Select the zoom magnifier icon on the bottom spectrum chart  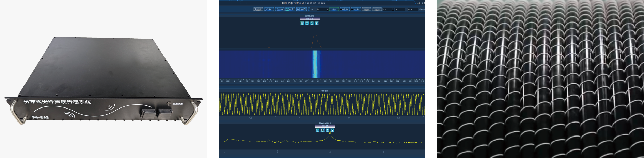[x=317, y=130]
